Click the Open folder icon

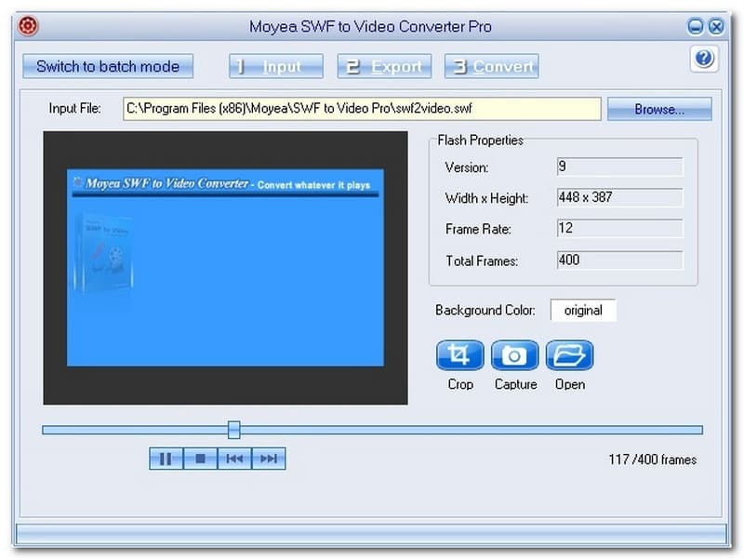click(569, 356)
